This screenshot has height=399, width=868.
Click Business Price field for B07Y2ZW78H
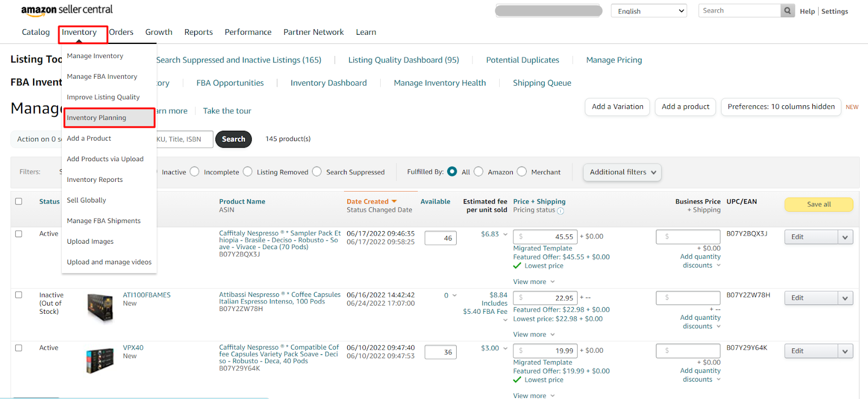(688, 297)
